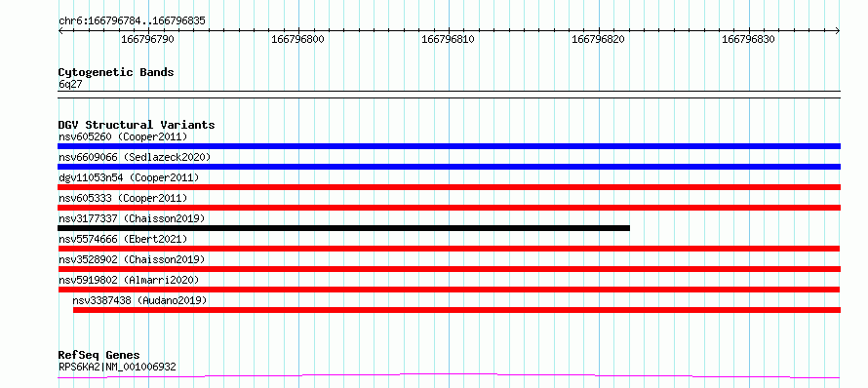The image size is (868, 388).
Task: Open the nsv605260 (Cooper2011) label
Action: pos(123,136)
